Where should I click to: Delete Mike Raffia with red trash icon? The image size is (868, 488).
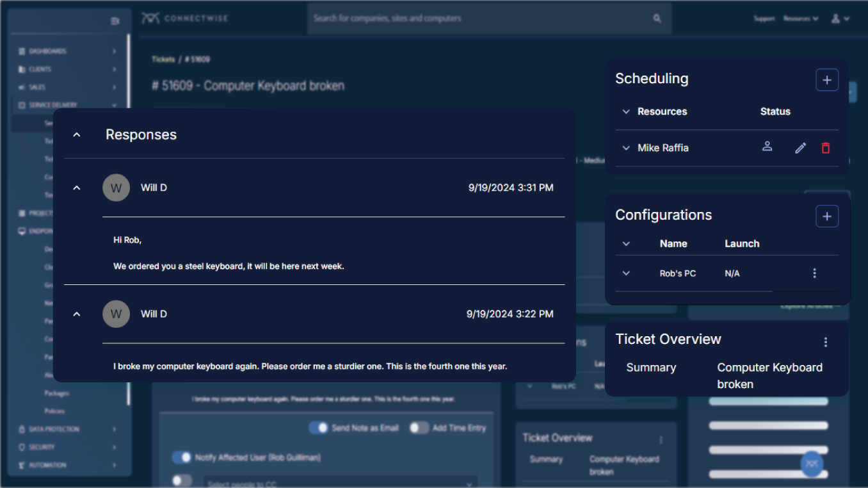(826, 148)
